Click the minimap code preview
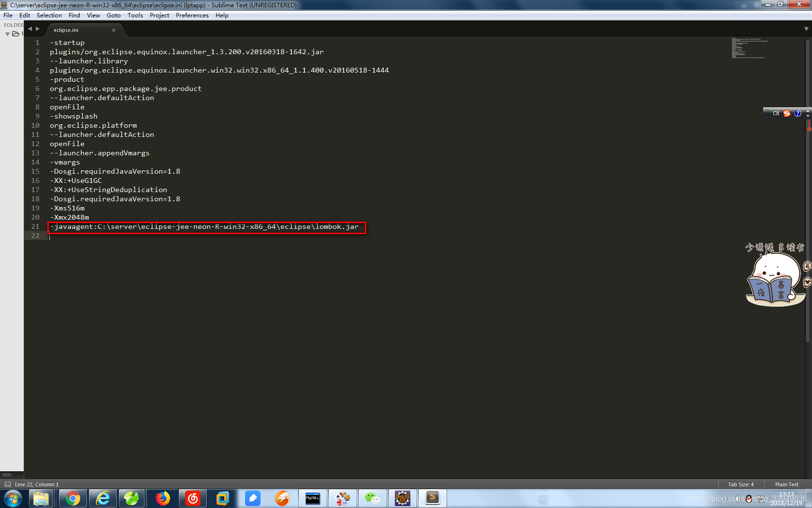The image size is (812, 508). coord(749,48)
